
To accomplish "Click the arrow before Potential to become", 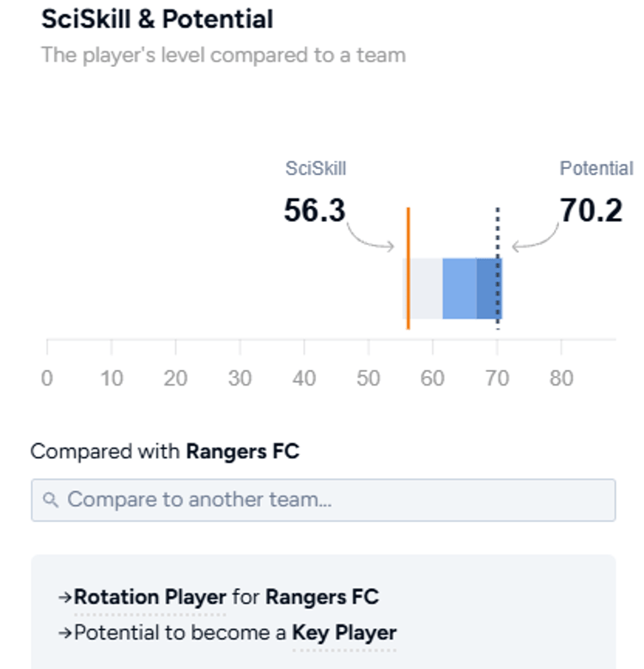I will coord(66,634).
